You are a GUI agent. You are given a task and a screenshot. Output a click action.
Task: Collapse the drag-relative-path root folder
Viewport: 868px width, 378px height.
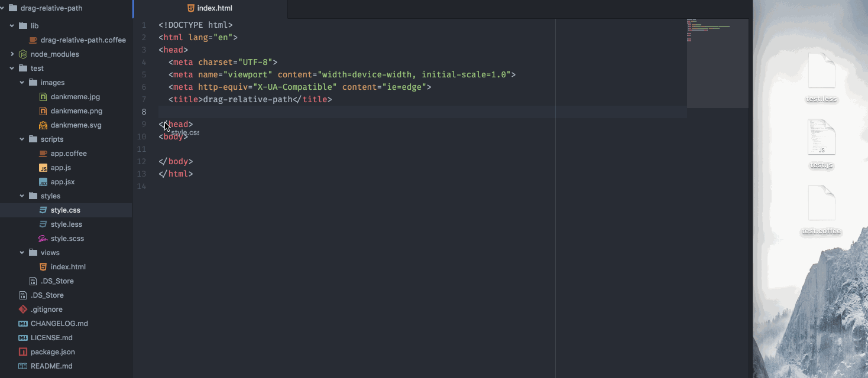click(x=3, y=8)
